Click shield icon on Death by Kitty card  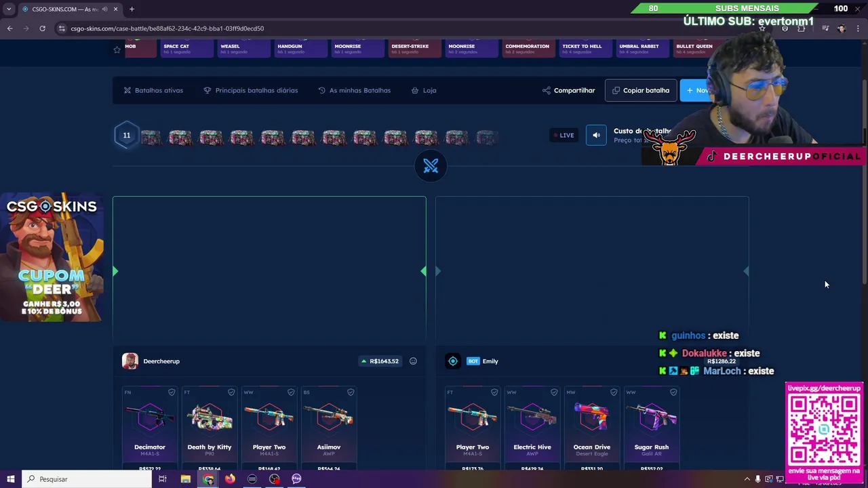point(231,392)
